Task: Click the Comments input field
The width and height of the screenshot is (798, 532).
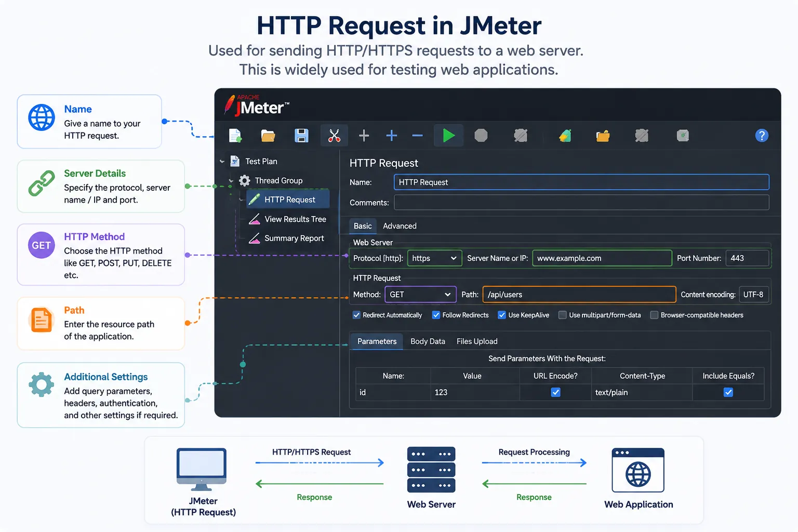Action: click(581, 203)
